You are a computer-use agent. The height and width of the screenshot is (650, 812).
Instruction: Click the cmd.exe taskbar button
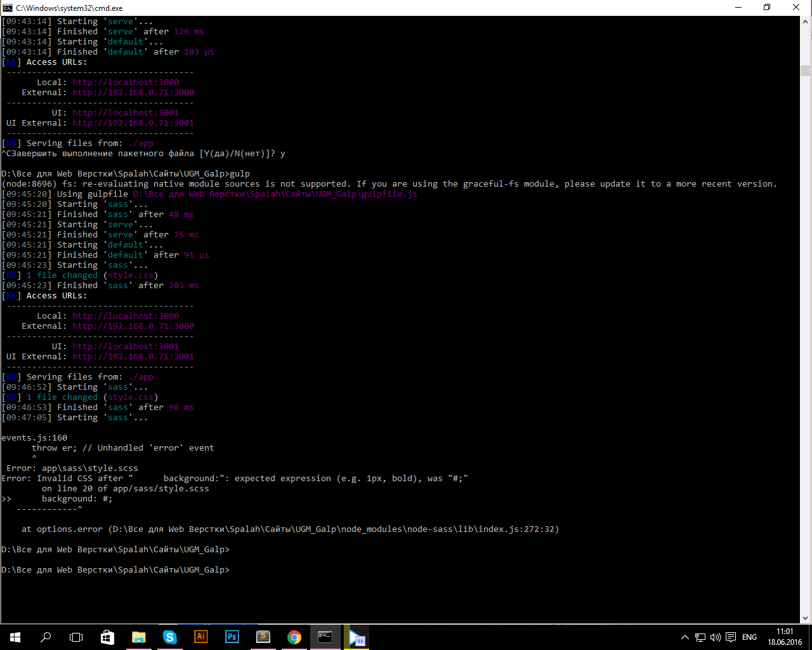click(x=325, y=637)
